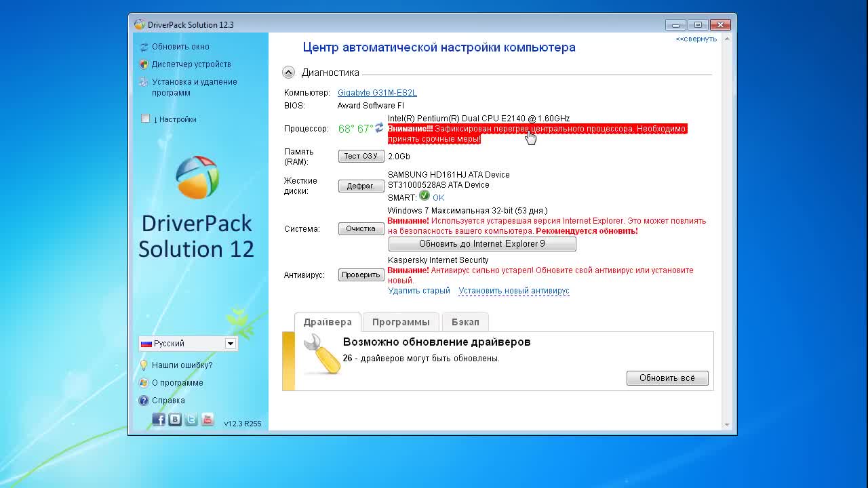Click the lightbulb icon for reporting errors
This screenshot has width=868, height=488.
pos(144,365)
